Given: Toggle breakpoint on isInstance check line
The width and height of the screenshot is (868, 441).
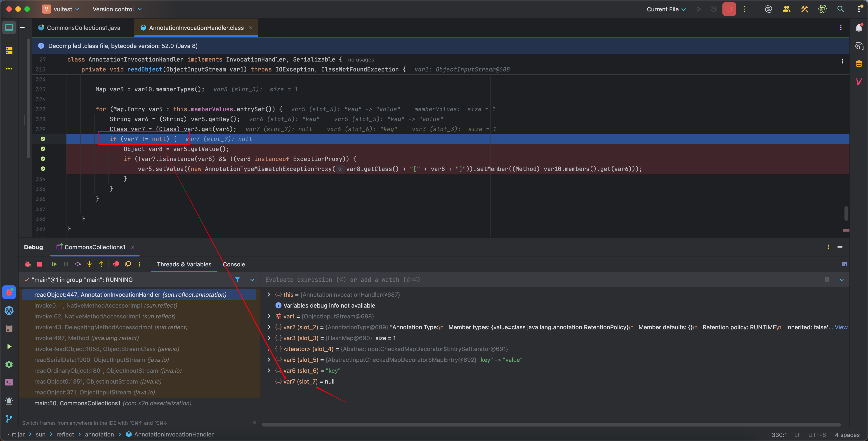Looking at the screenshot, I should click(43, 159).
